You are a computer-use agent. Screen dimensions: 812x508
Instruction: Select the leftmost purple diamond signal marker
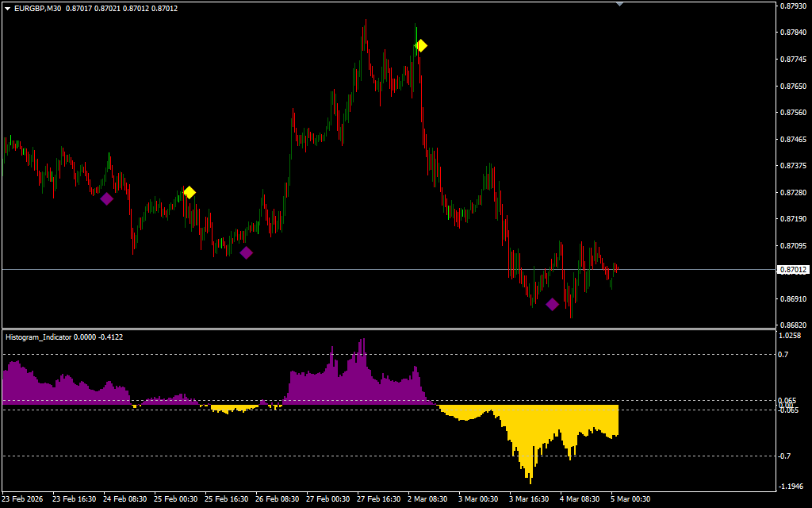[x=106, y=199]
